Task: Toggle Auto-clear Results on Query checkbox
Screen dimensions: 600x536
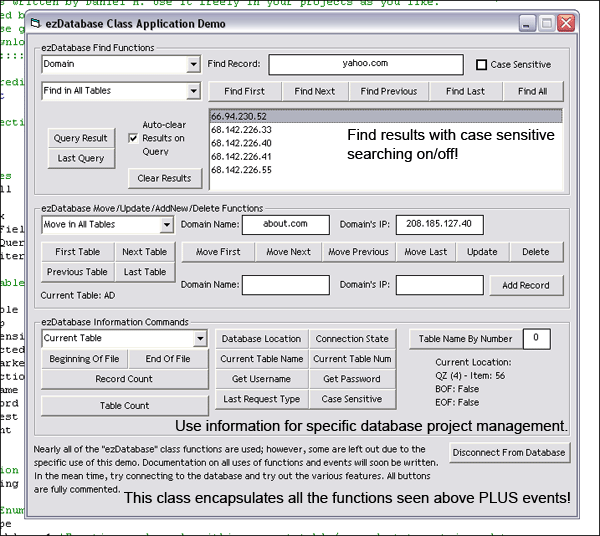Action: pyautogui.click(x=133, y=138)
